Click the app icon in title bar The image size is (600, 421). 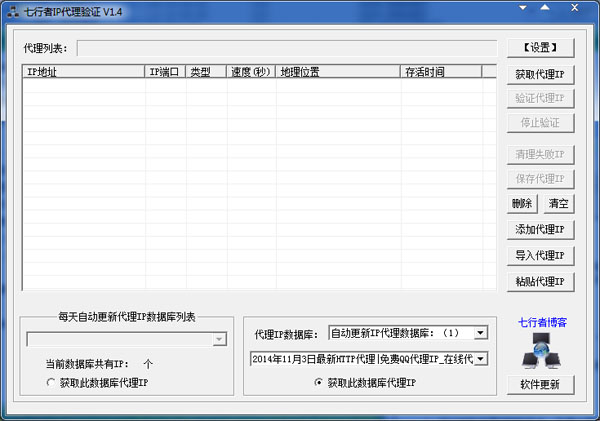click(x=13, y=12)
